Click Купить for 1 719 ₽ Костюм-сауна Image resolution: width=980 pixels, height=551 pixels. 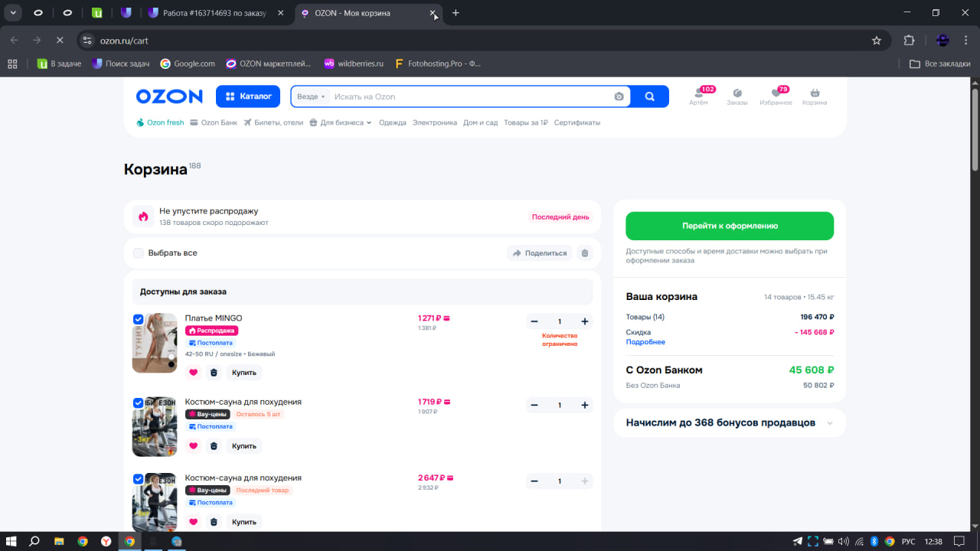(x=244, y=446)
